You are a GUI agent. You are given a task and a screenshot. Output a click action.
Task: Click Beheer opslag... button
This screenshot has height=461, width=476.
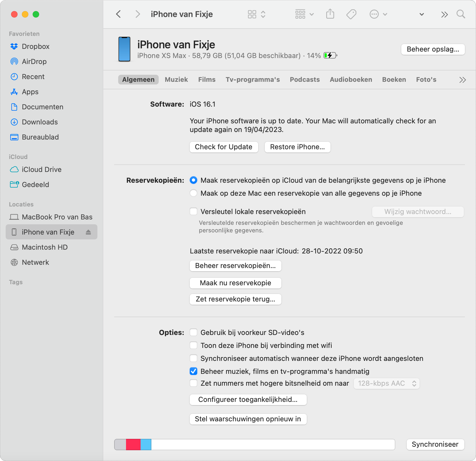point(433,49)
